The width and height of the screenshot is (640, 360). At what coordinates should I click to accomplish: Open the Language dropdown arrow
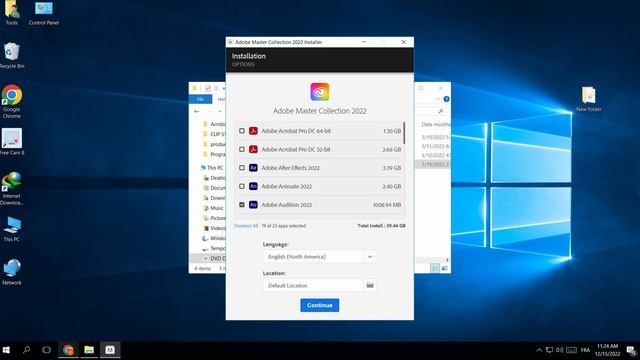pos(370,257)
